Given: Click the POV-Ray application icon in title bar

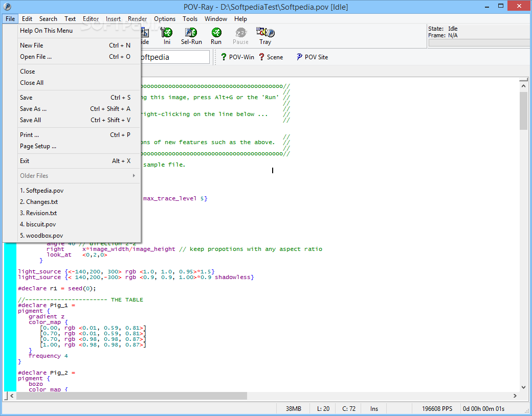Looking at the screenshot, I should [7, 7].
